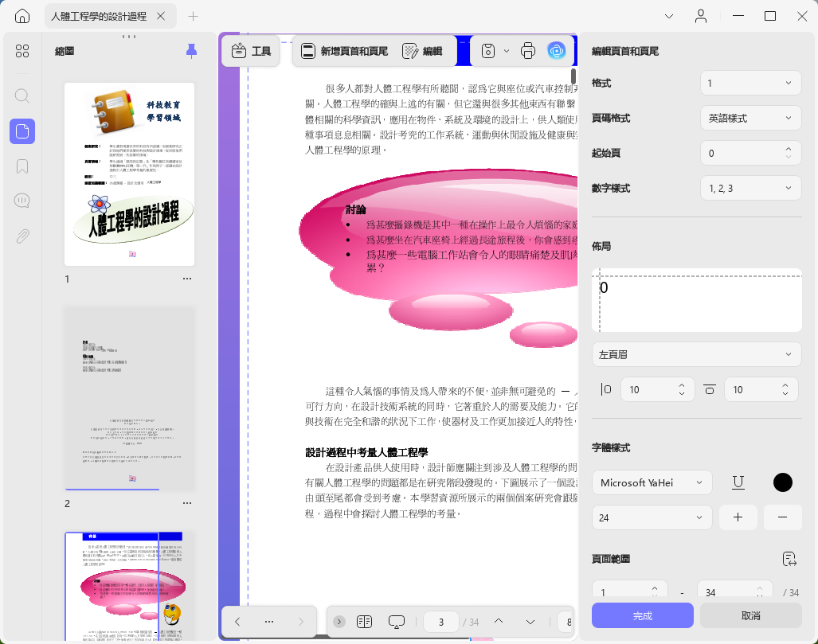Open a new tab with plus icon
The height and width of the screenshot is (644, 818).
(x=193, y=16)
